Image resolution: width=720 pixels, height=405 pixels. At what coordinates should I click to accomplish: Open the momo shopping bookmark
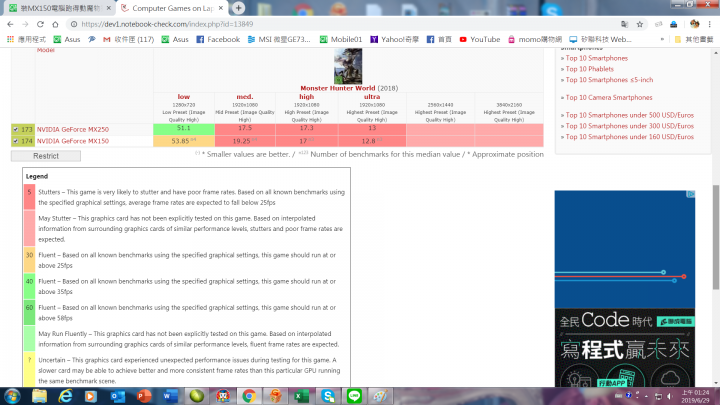click(535, 39)
